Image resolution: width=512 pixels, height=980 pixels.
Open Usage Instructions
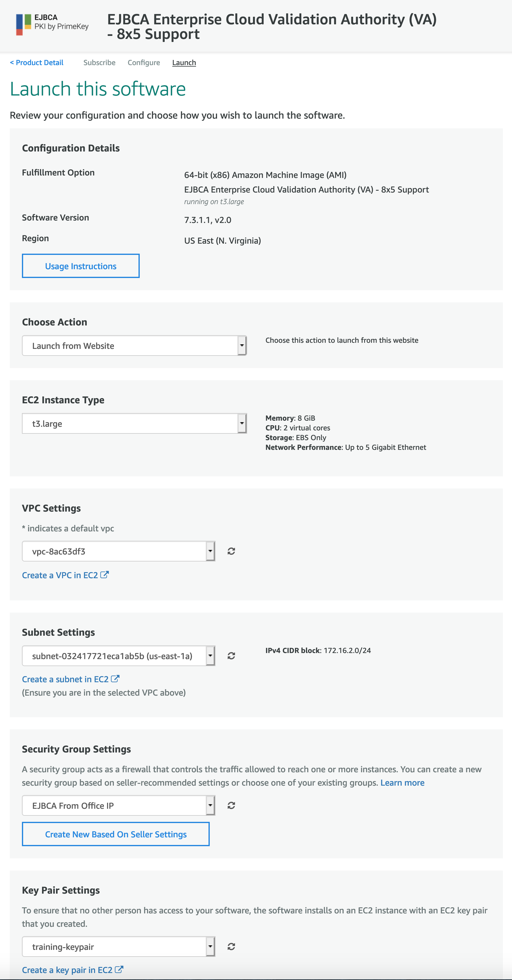click(x=81, y=266)
